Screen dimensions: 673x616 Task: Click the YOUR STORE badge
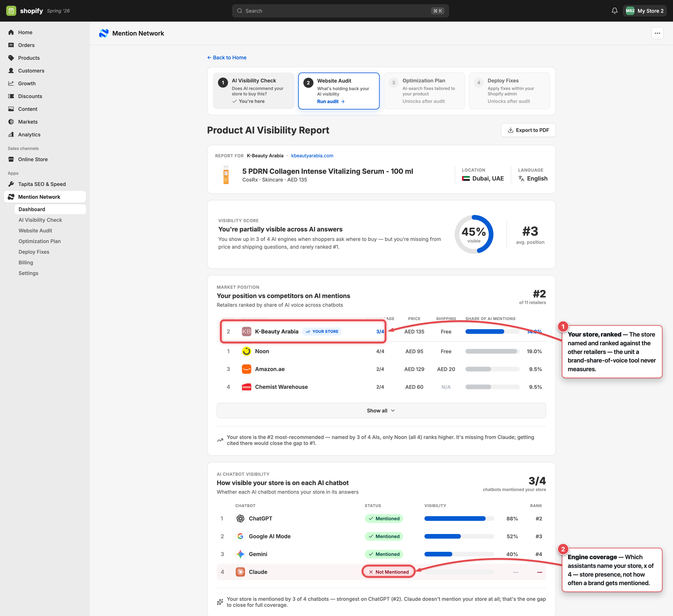click(322, 332)
